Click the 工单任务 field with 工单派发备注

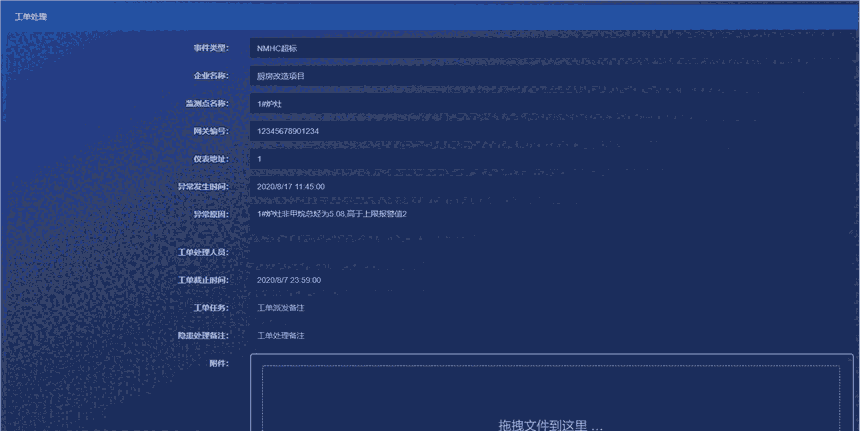[x=281, y=308]
